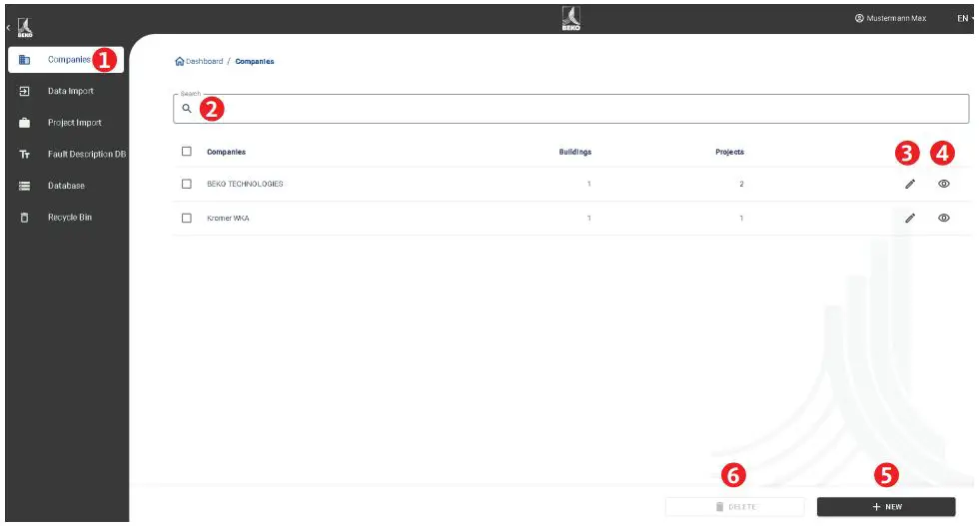This screenshot has width=980, height=526.
Task: Click the Recycle Bin trash icon
Action: [x=24, y=218]
